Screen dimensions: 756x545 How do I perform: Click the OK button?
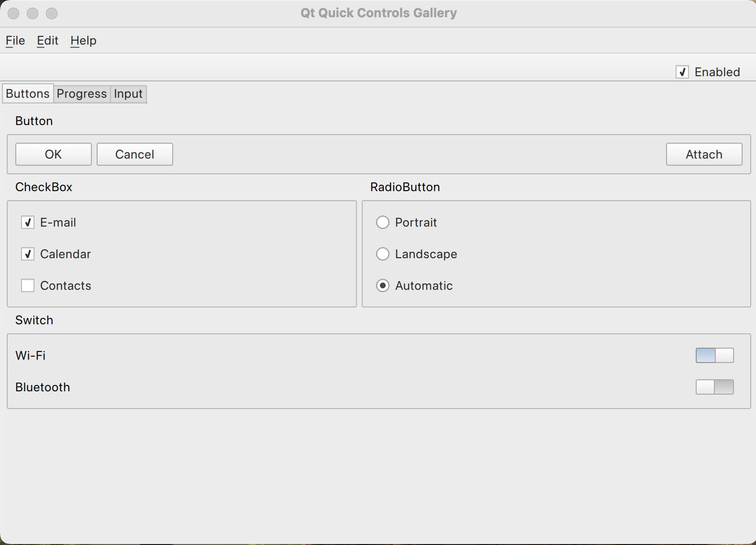tap(54, 154)
